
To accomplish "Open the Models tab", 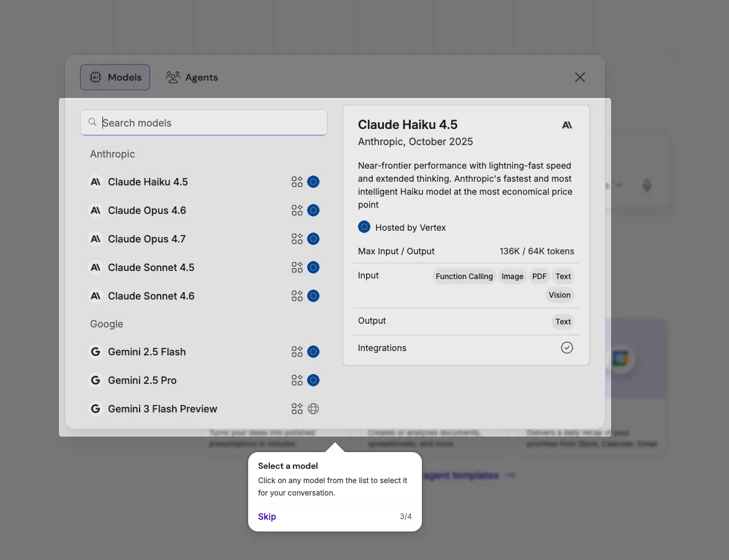I will (x=115, y=77).
